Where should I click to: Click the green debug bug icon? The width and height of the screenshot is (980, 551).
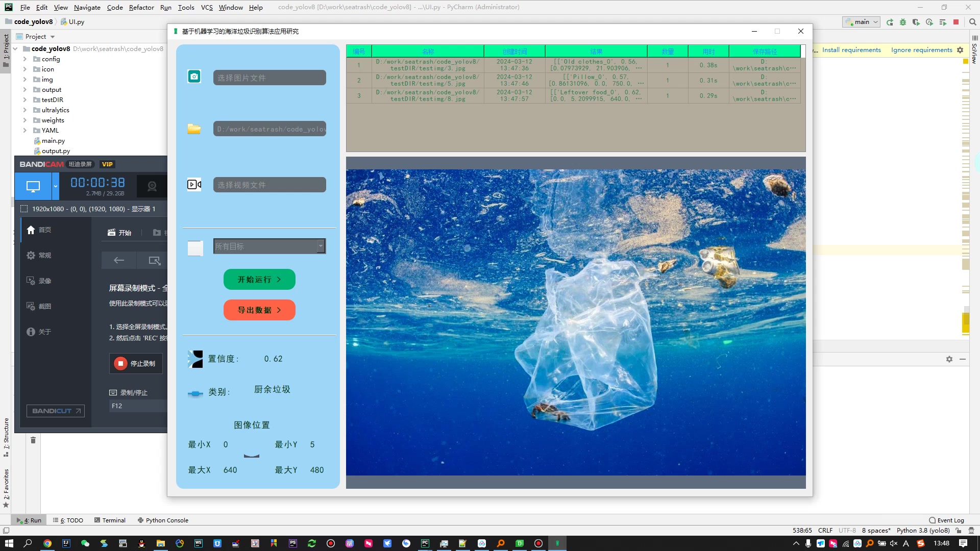(x=903, y=22)
